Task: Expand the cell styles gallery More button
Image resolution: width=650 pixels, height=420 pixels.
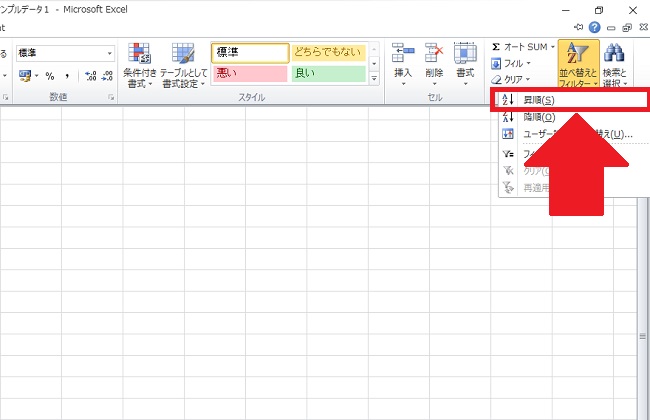Action: coord(374,78)
